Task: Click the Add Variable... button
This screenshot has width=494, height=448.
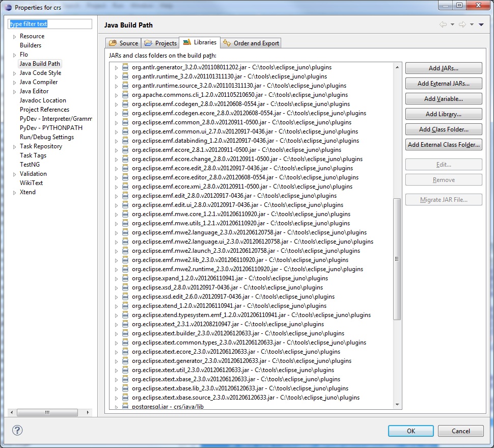Action: coord(444,99)
